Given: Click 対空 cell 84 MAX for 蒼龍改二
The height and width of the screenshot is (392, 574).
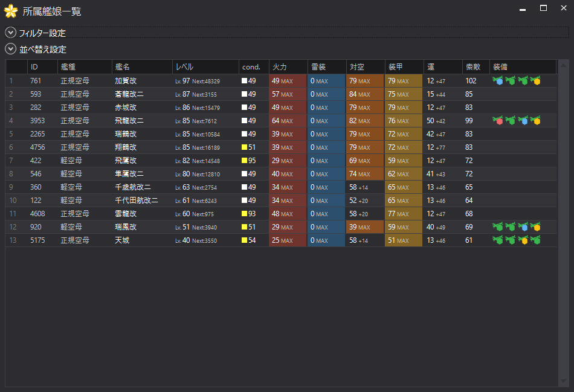Looking at the screenshot, I should tap(365, 94).
